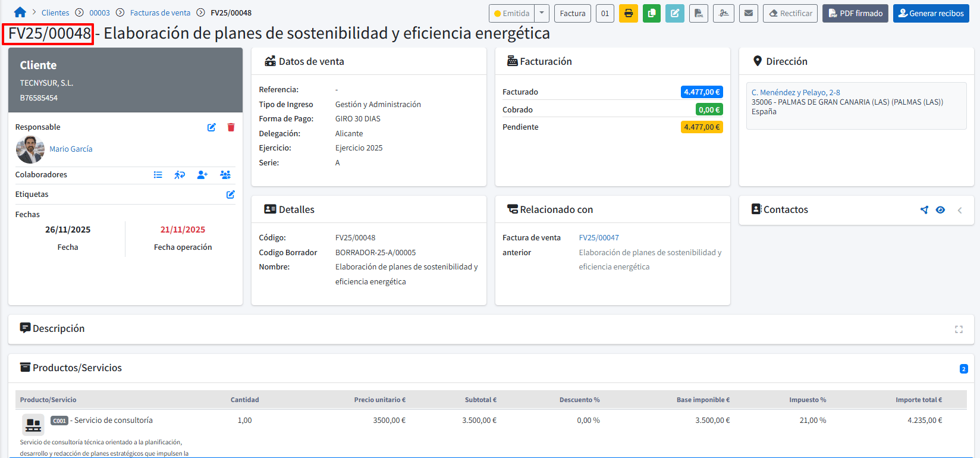Click the signature icon in toolbar
Screen dimensions: 980x458
click(723, 13)
